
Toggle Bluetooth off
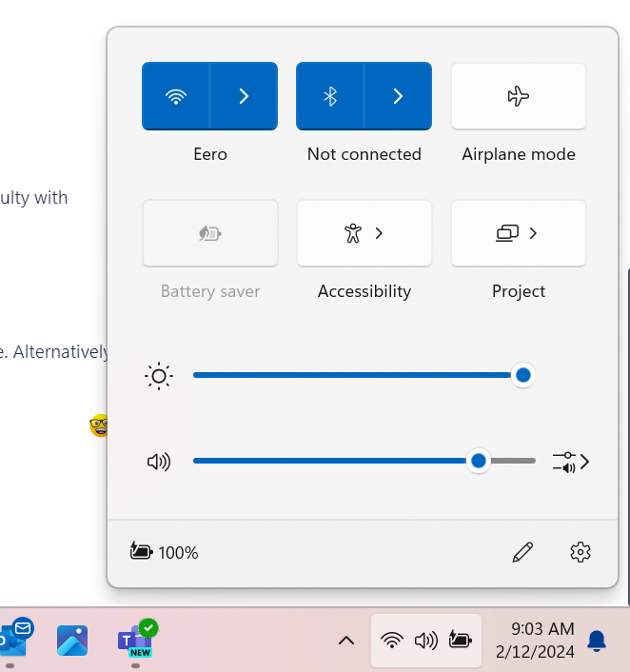pos(330,96)
